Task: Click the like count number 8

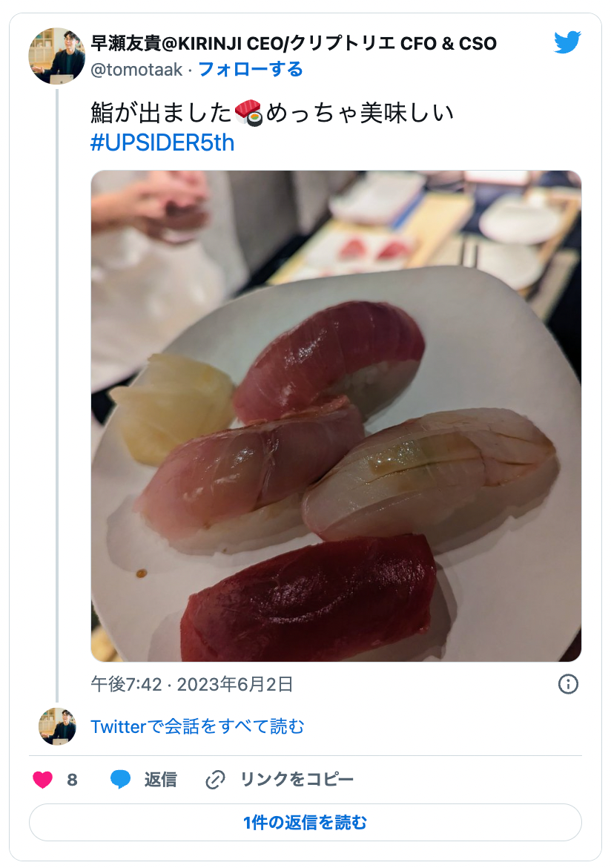Action: click(x=72, y=780)
